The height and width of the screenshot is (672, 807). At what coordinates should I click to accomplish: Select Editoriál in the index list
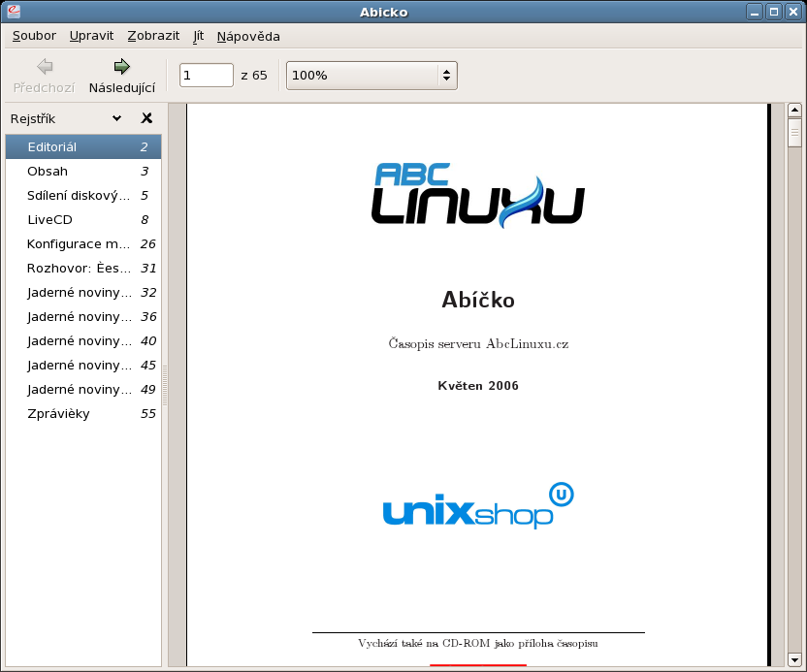click(52, 147)
